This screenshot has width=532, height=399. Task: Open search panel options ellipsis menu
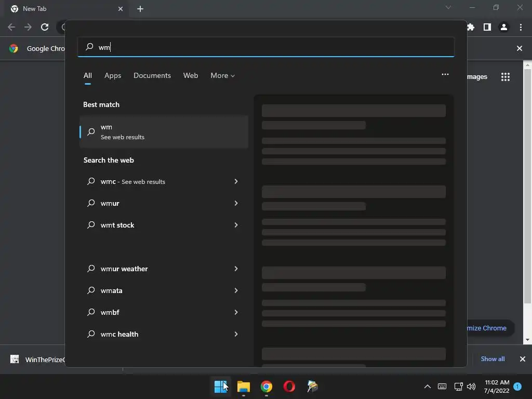pos(445,74)
